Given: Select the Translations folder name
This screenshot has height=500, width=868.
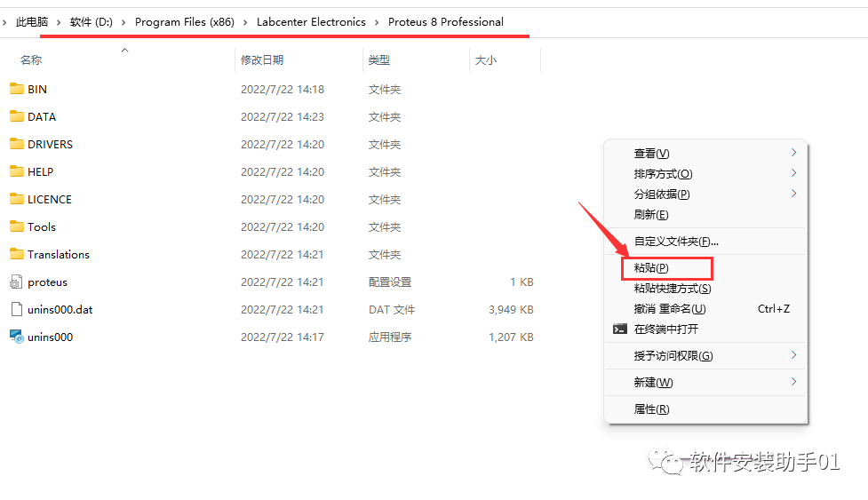Looking at the screenshot, I should pos(59,254).
